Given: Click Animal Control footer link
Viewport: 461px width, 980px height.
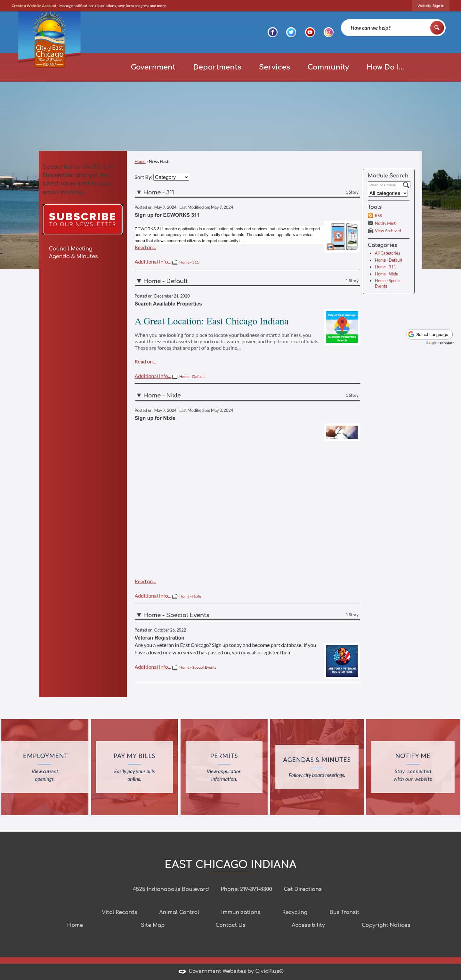Looking at the screenshot, I should click(179, 912).
